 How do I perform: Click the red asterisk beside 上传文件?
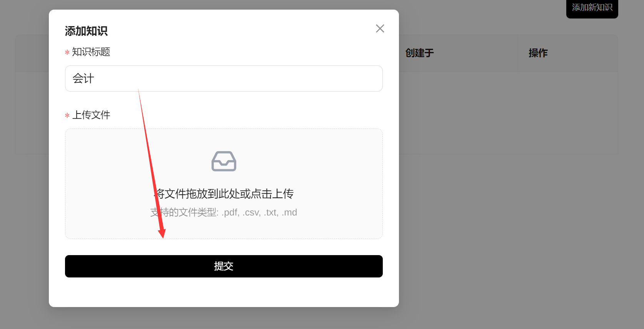point(67,115)
